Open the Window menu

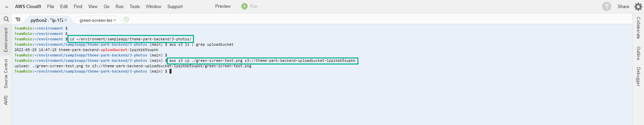coord(153,6)
